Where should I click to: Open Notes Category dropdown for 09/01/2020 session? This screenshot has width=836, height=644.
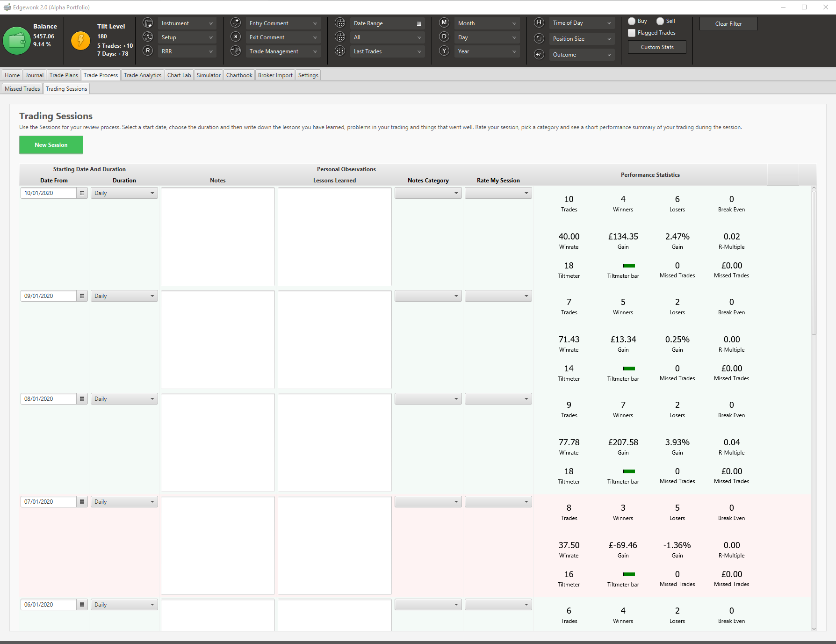point(428,296)
